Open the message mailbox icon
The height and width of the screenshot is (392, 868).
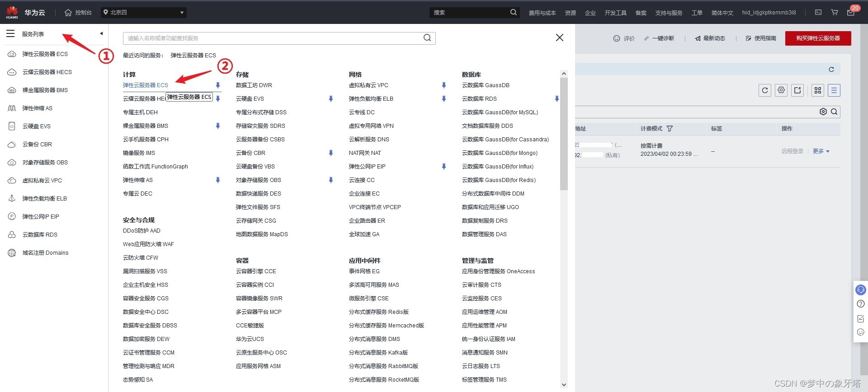tap(851, 13)
